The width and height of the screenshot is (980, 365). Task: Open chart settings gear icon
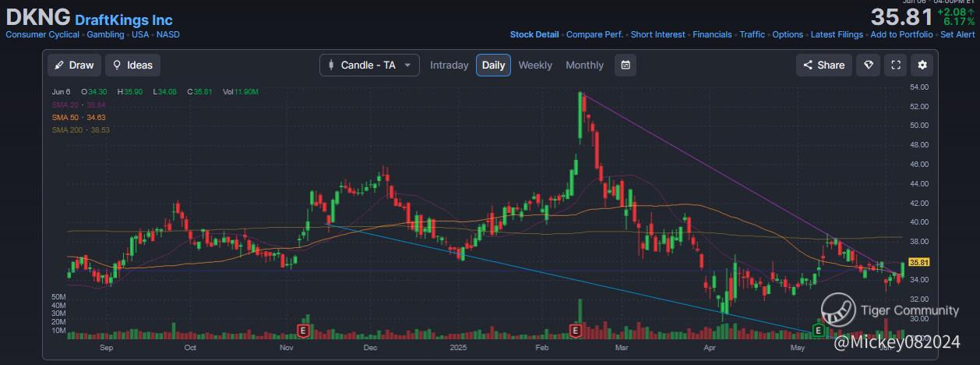pos(923,65)
